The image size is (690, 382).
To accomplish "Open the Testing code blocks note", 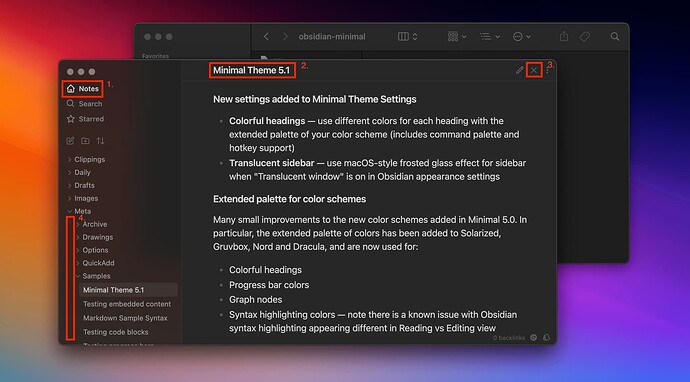I will (115, 332).
